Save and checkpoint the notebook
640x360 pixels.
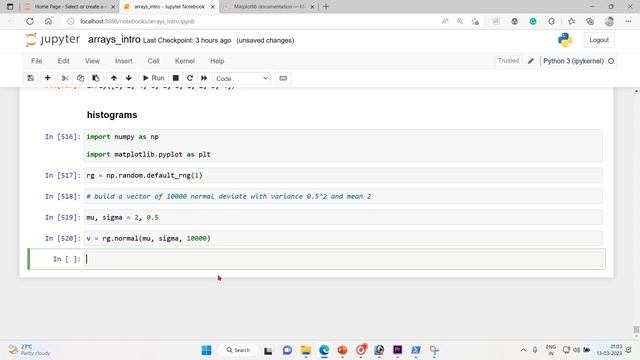31,78
